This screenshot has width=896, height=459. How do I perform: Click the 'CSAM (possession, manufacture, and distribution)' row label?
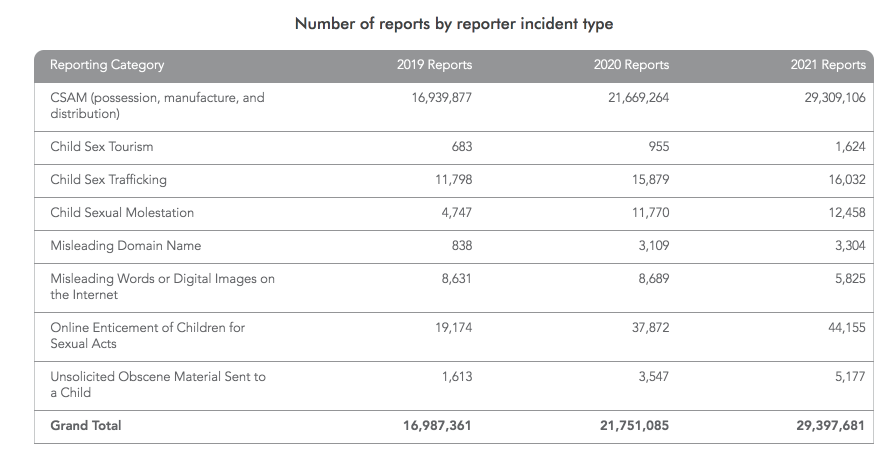pos(157,106)
